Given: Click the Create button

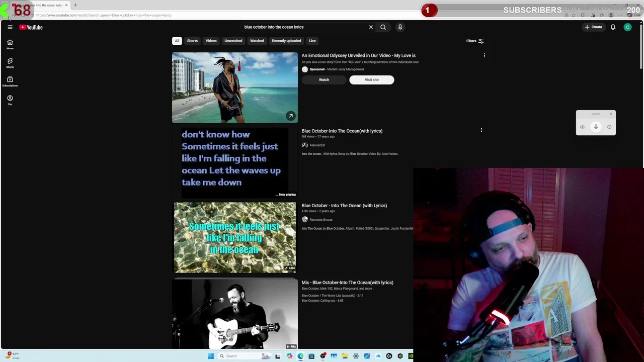Looking at the screenshot, I should tap(593, 27).
